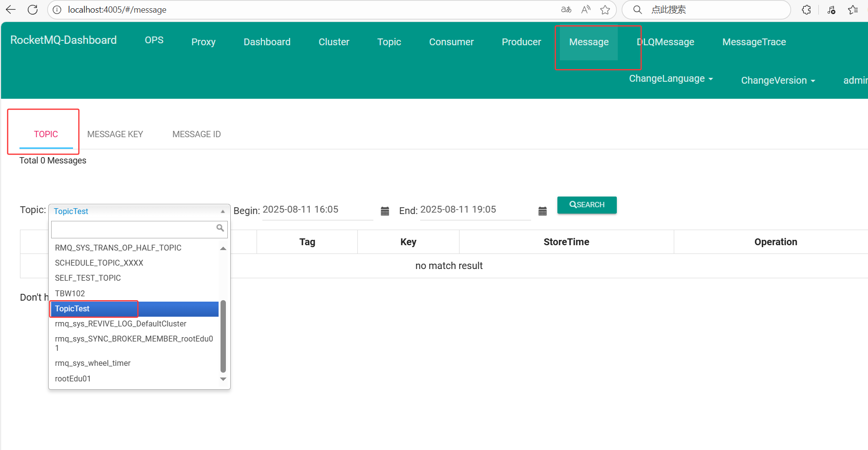Click the favorites star icon in address bar
This screenshot has height=450, width=868.
[x=605, y=10]
